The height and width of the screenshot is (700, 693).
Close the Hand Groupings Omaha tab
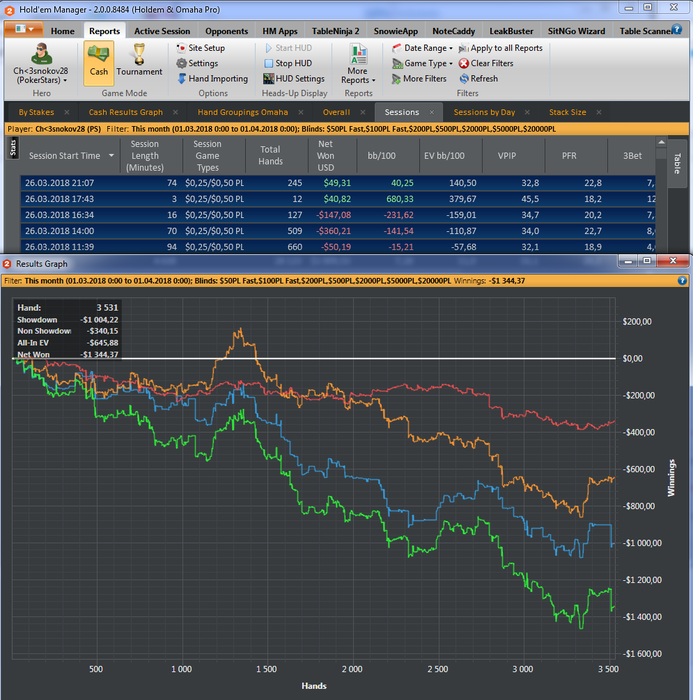(301, 112)
